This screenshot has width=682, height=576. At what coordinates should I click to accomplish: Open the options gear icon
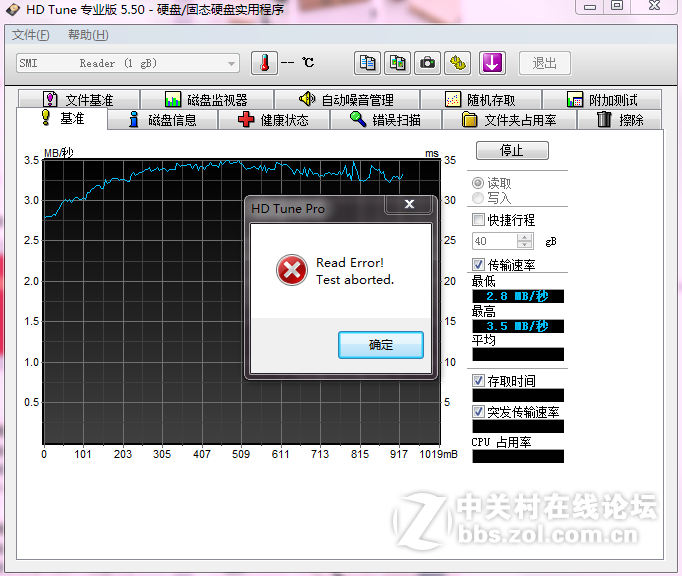pos(457,63)
